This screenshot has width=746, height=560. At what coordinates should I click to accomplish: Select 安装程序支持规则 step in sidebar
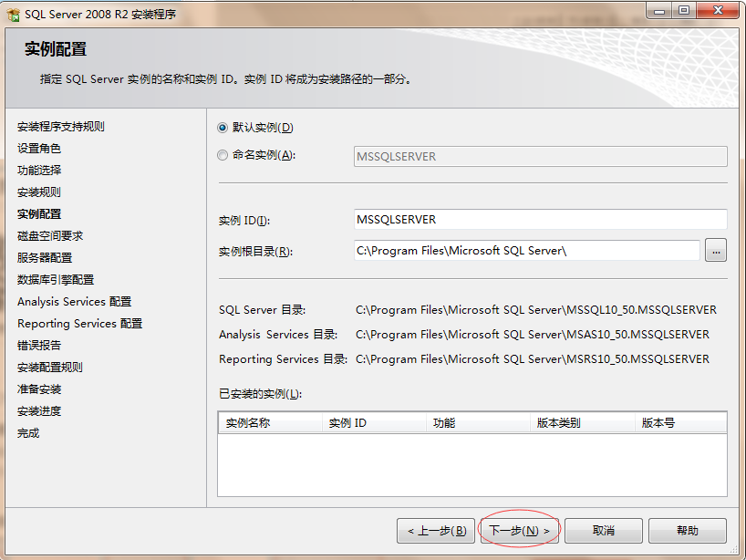[61, 127]
